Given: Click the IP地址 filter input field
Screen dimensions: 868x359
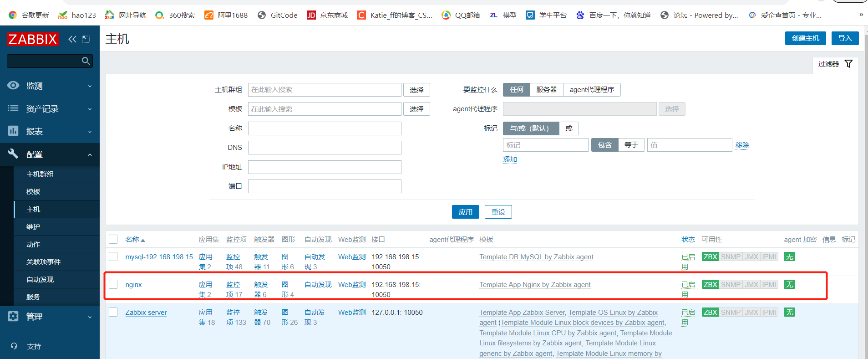Looking at the screenshot, I should point(325,167).
